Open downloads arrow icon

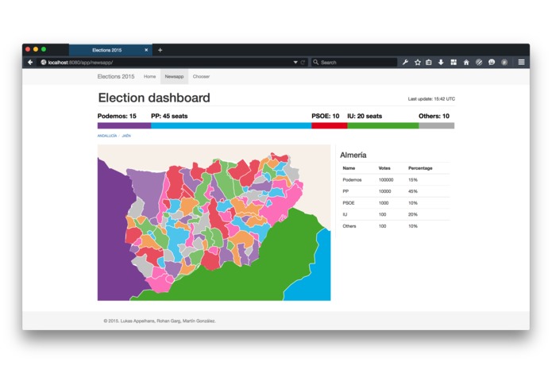(x=441, y=62)
